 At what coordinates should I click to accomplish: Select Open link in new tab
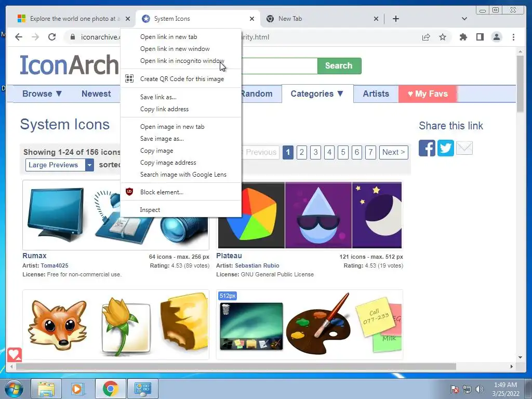tap(181, 37)
